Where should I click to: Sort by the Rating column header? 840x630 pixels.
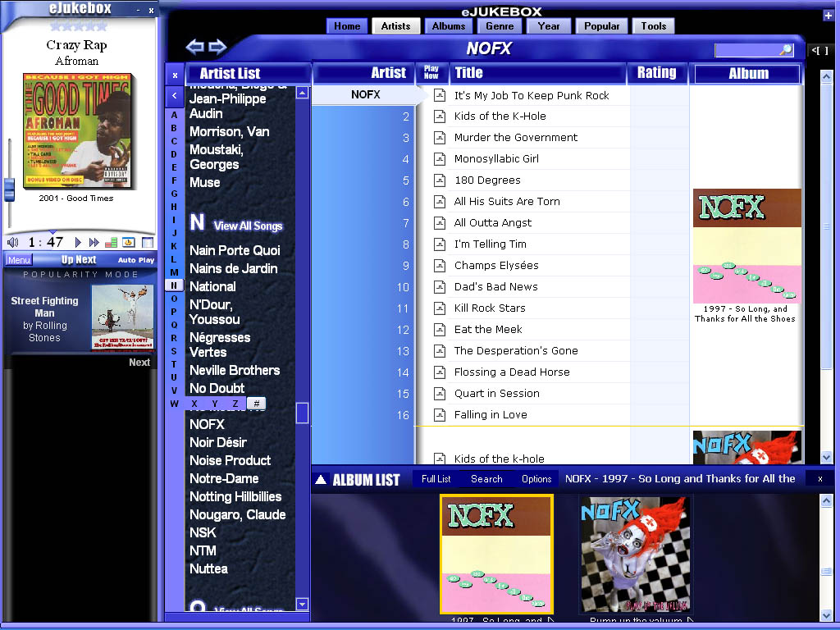(x=657, y=73)
